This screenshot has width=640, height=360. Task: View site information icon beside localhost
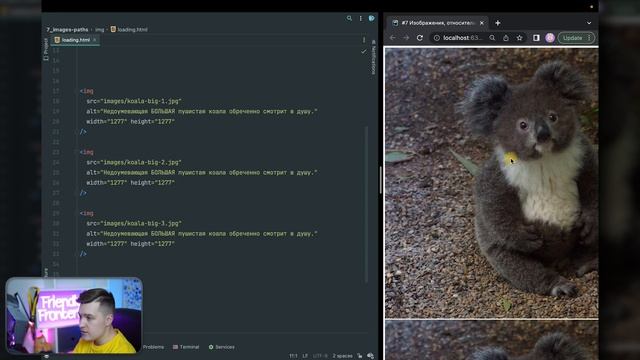pos(437,38)
